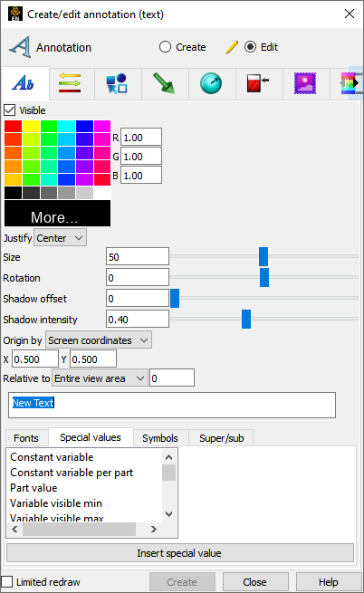Open the dial gauge annotation tab
Image resolution: width=364 pixels, height=593 pixels.
pos(211,83)
